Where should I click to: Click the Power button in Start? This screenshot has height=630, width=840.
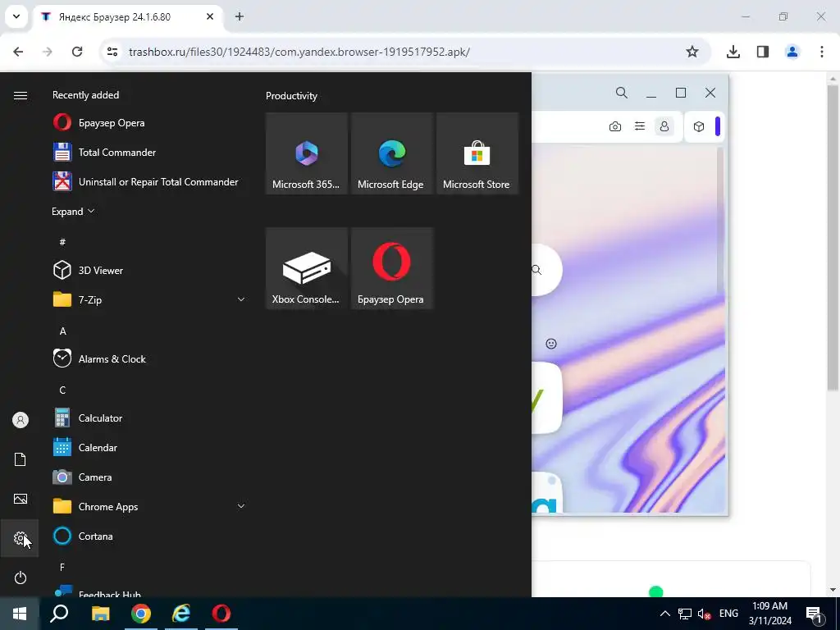click(x=20, y=577)
